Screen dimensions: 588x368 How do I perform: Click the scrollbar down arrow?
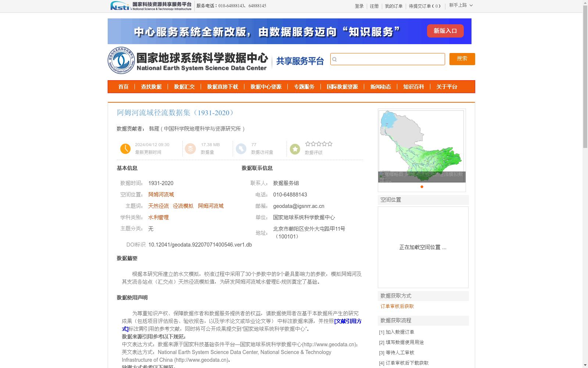585,365
